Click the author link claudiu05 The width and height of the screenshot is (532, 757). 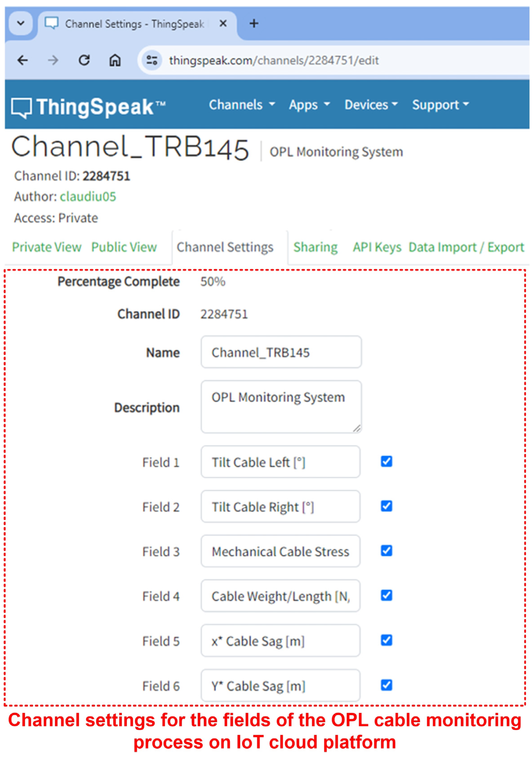point(88,197)
